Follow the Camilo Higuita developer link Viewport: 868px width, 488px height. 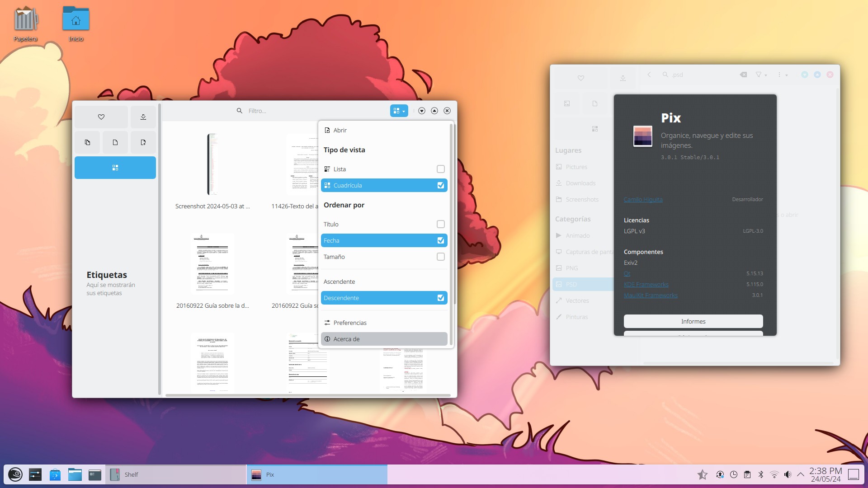pyautogui.click(x=643, y=199)
